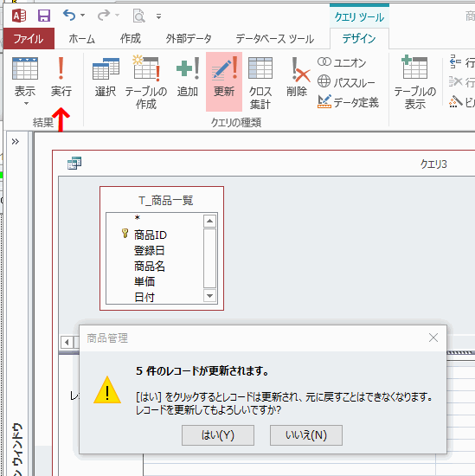Choose the 追加 append query type

(x=188, y=77)
